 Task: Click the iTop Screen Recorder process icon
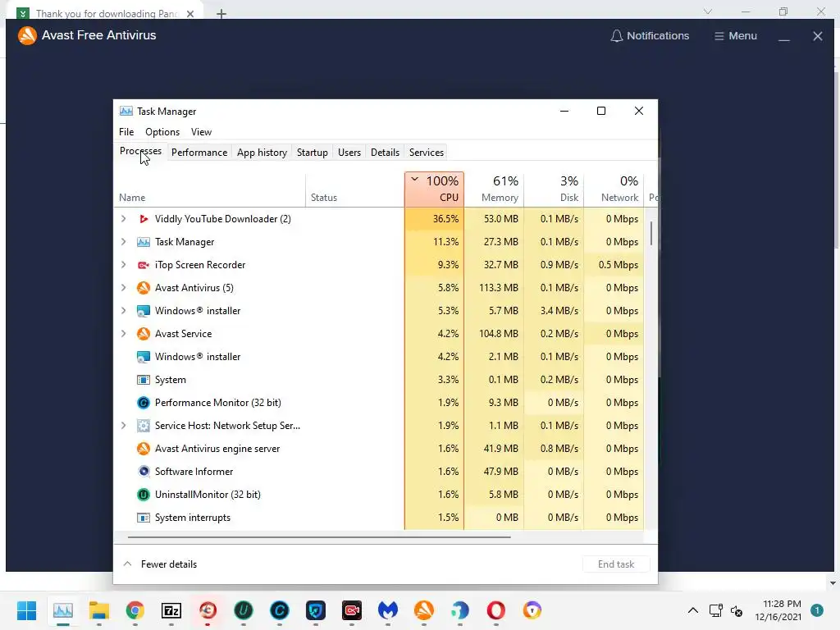point(143,265)
